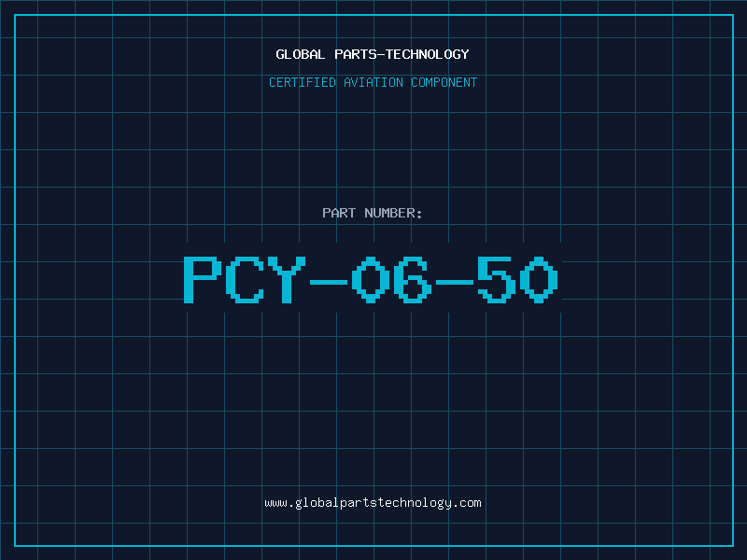Click the www.globalpartstechnology.com website link
Image resolution: width=747 pixels, height=560 pixels.
point(373,503)
